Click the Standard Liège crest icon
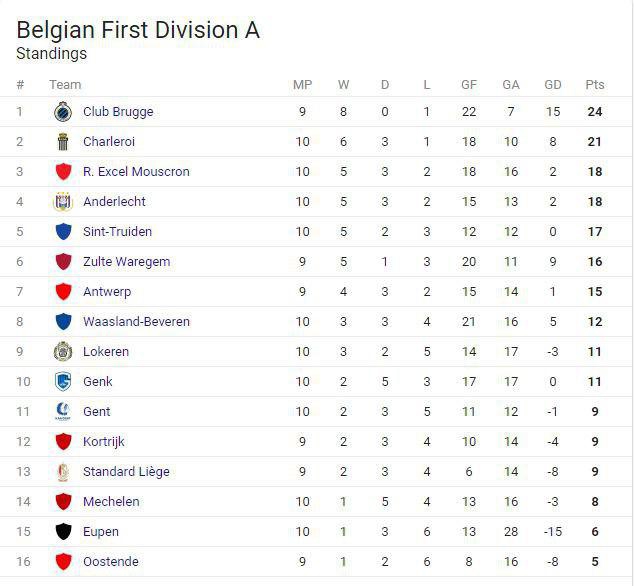Image resolution: width=634 pixels, height=586 pixels. click(x=64, y=472)
